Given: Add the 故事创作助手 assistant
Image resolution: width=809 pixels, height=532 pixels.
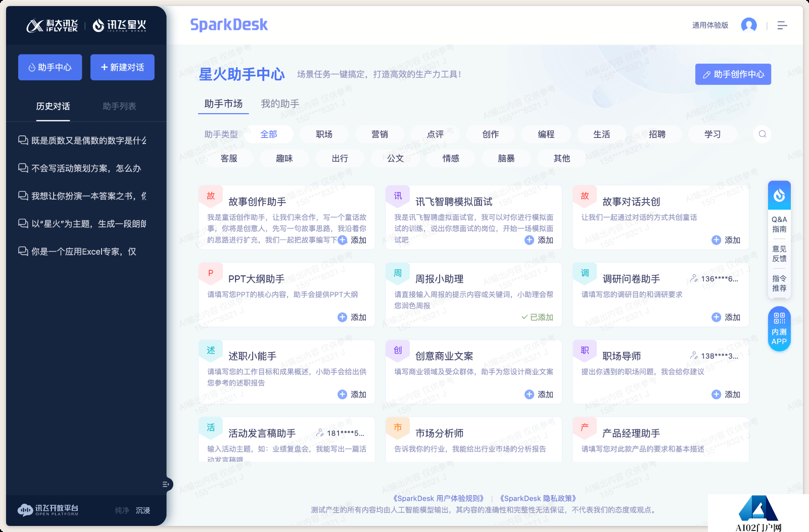Looking at the screenshot, I should point(352,240).
